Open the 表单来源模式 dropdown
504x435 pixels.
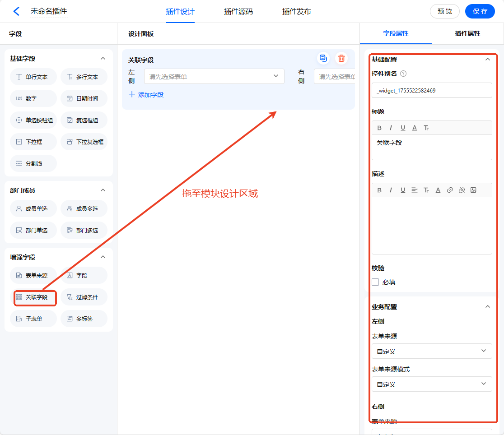(x=432, y=384)
